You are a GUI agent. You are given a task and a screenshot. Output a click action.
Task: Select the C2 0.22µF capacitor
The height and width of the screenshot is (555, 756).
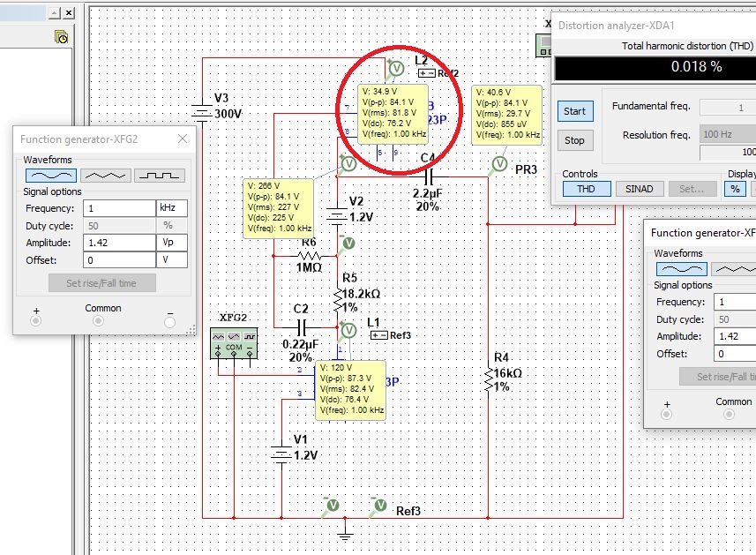tap(302, 328)
